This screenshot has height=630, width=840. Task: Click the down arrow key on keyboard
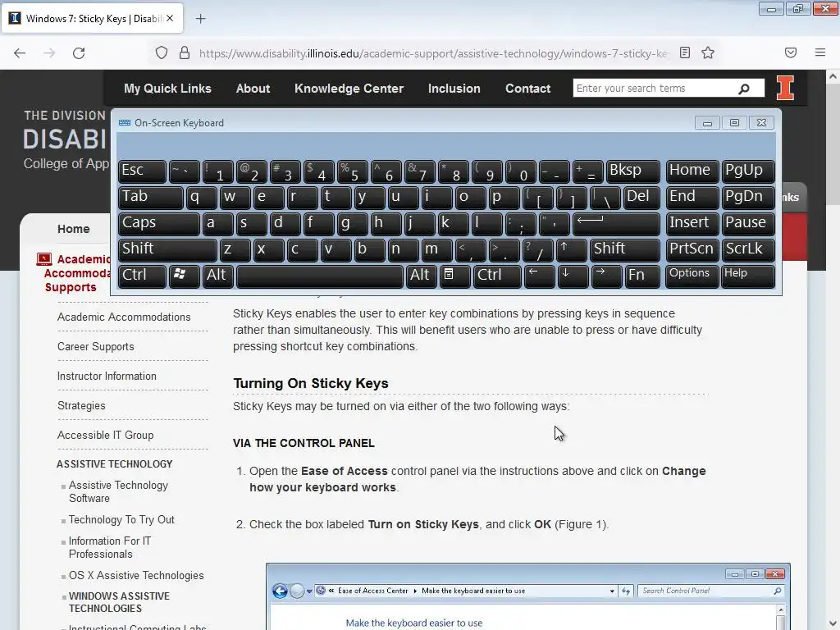572,276
